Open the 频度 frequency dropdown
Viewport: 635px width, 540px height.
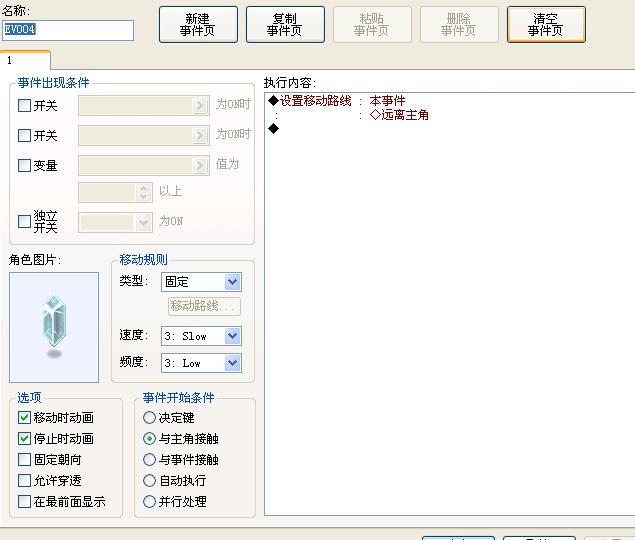coord(201,363)
